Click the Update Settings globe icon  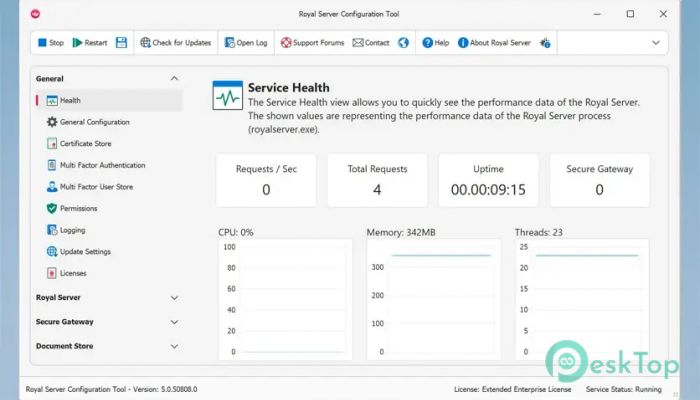52,252
